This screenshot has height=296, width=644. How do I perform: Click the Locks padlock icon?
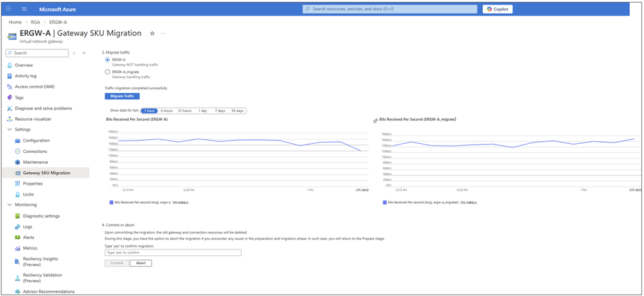[x=17, y=195]
